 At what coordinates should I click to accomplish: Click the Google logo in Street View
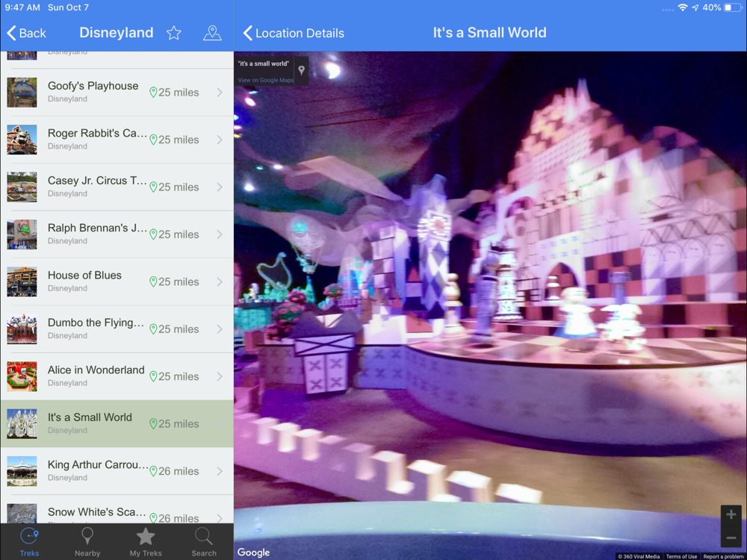coord(253,553)
